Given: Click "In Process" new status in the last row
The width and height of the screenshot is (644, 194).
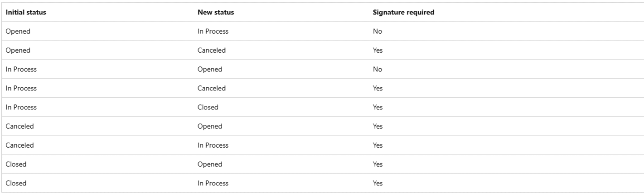Looking at the screenshot, I should tap(213, 183).
